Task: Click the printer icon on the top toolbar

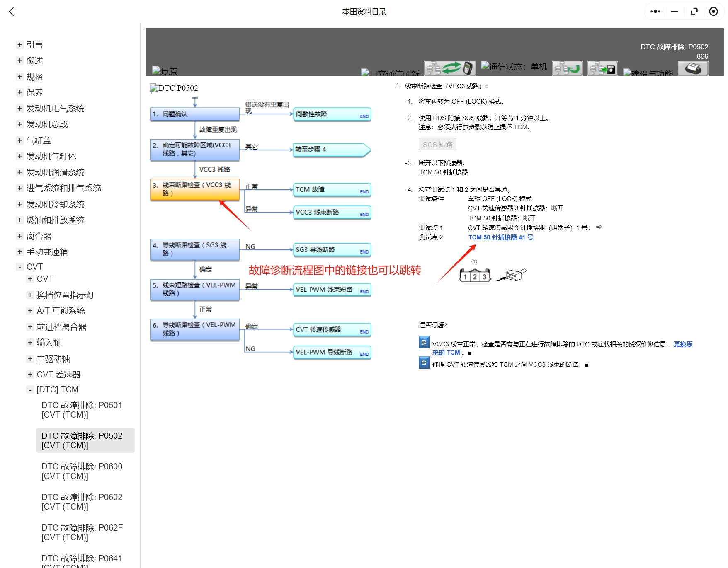Action: coord(693,69)
